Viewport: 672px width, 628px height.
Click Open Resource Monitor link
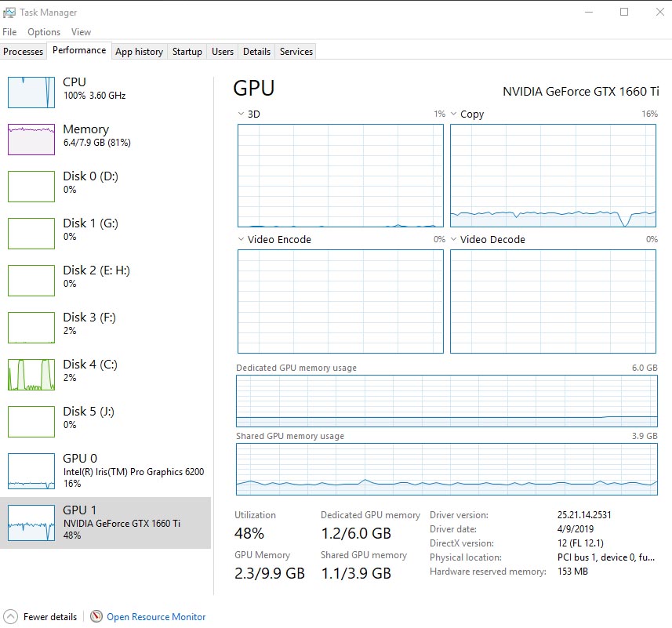pyautogui.click(x=156, y=617)
